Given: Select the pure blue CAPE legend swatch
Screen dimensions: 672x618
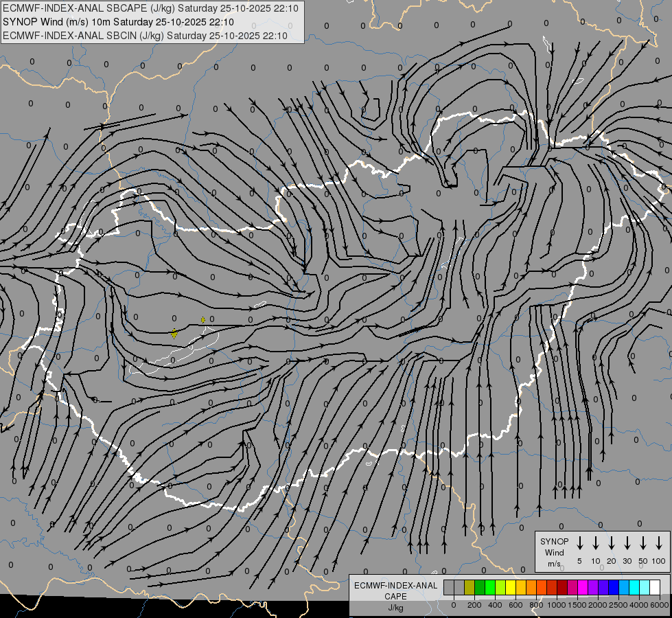Looking at the screenshot, I should 613,588.
